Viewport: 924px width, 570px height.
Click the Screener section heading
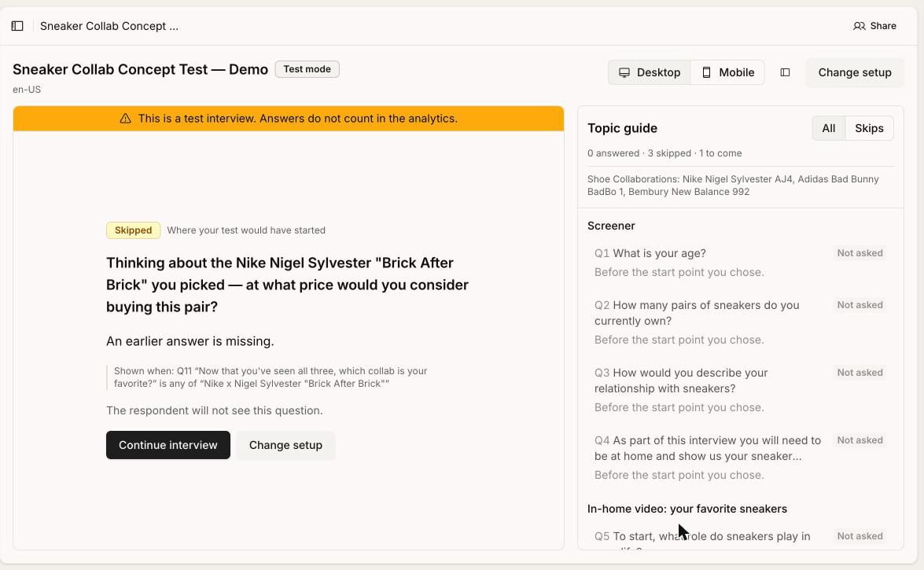coord(611,226)
